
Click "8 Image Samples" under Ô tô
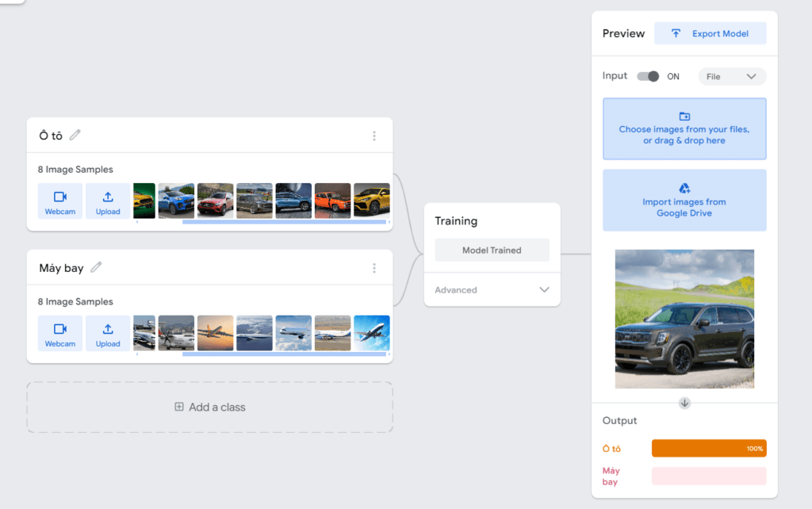(75, 170)
